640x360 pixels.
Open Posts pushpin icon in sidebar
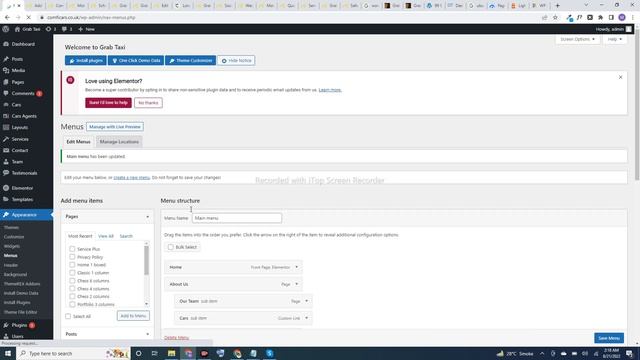coord(6,59)
